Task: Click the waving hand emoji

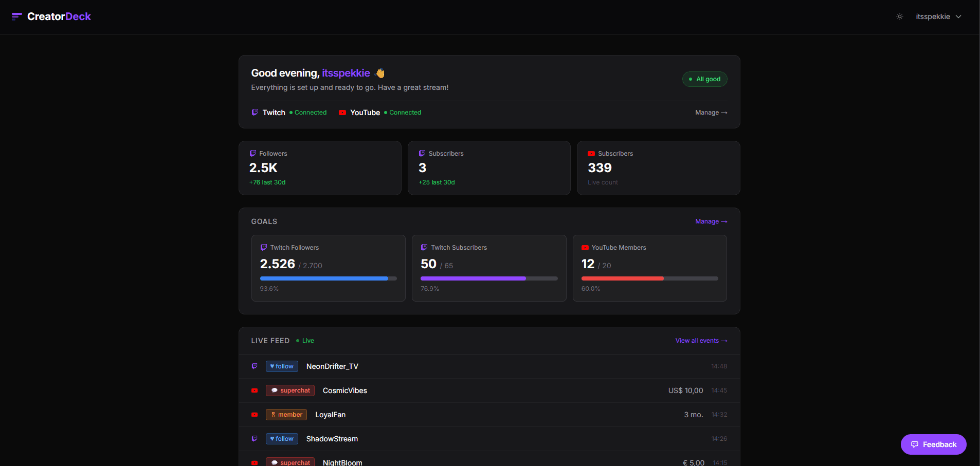Action: tap(380, 73)
